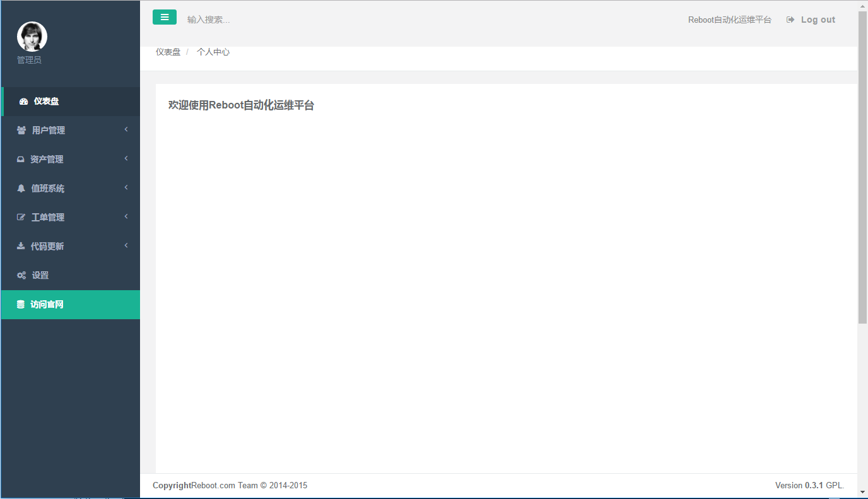Select the 设置 menu item
The height and width of the screenshot is (499, 868).
[40, 275]
